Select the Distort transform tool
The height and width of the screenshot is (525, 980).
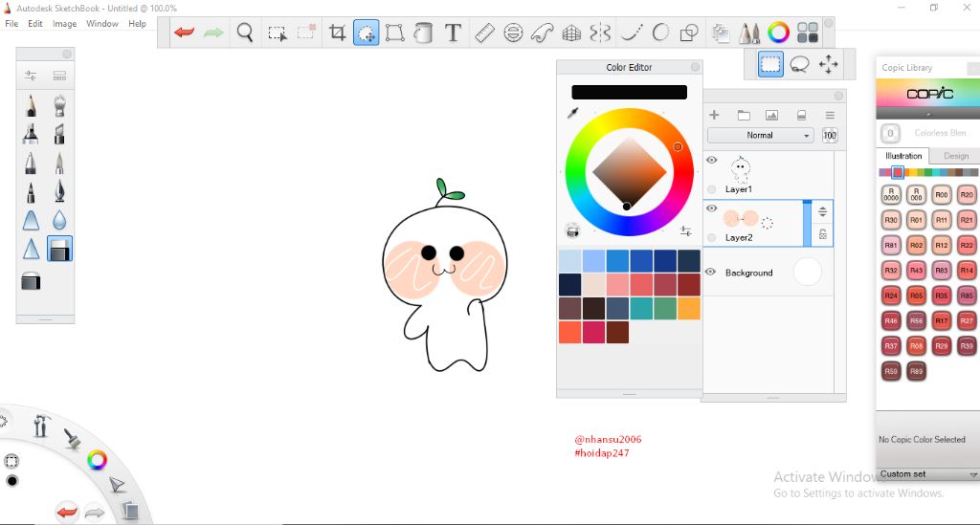tap(394, 33)
